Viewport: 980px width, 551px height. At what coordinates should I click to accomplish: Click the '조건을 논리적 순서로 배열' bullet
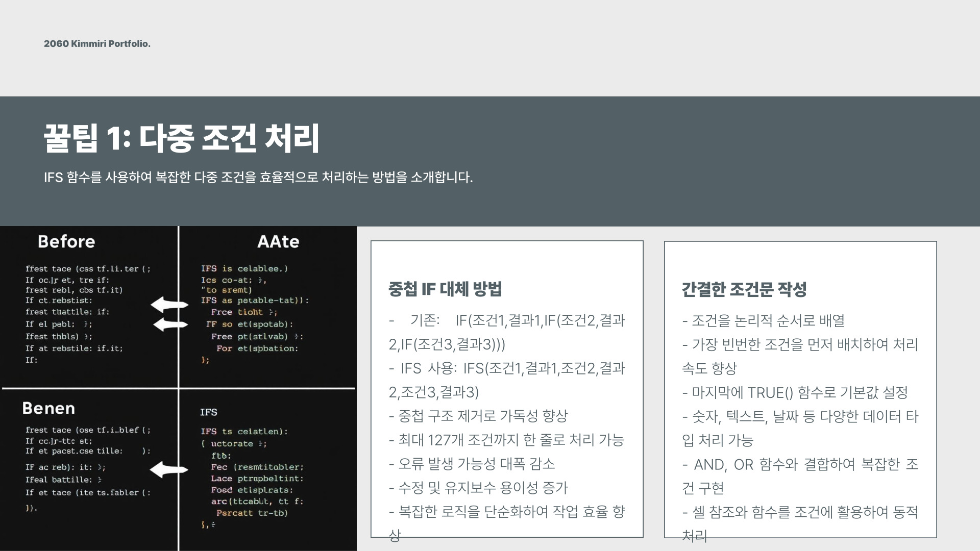(x=764, y=321)
